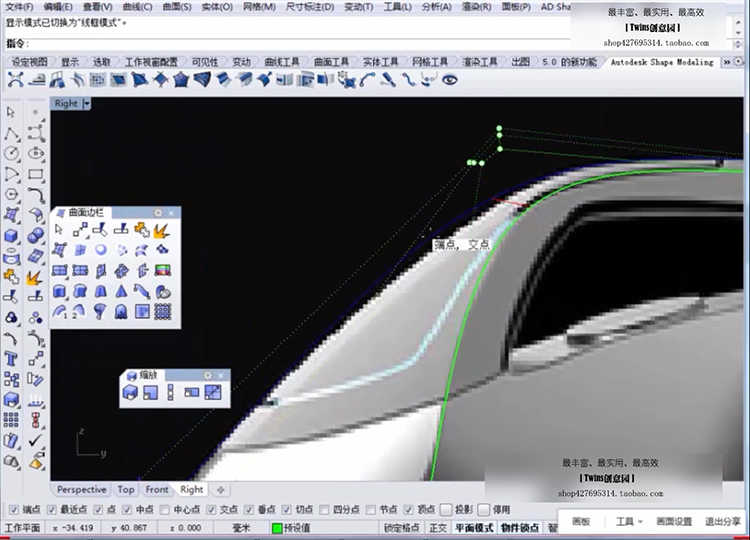Open options gear of 缩放 panel

(208, 375)
